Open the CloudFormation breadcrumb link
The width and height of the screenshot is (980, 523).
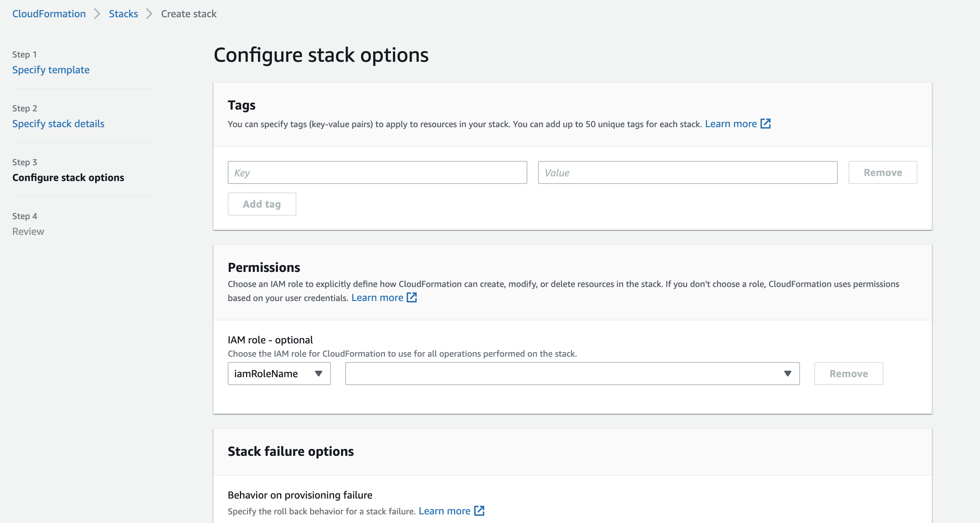point(49,14)
